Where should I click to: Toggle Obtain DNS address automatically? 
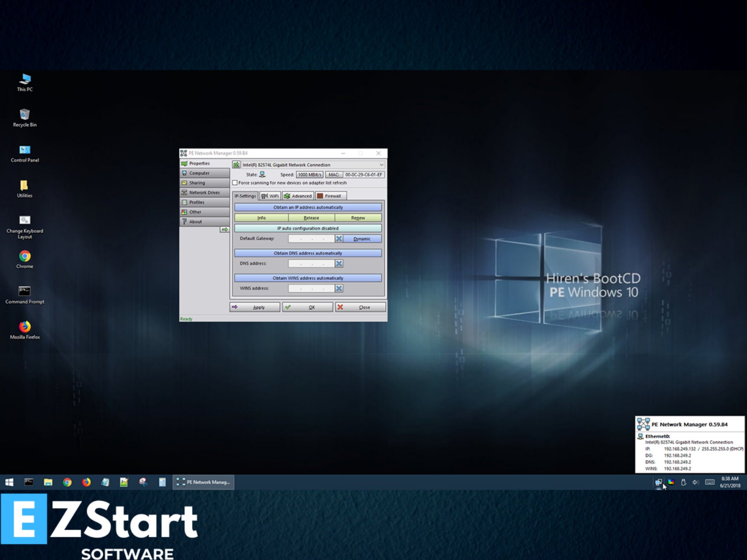coord(307,253)
